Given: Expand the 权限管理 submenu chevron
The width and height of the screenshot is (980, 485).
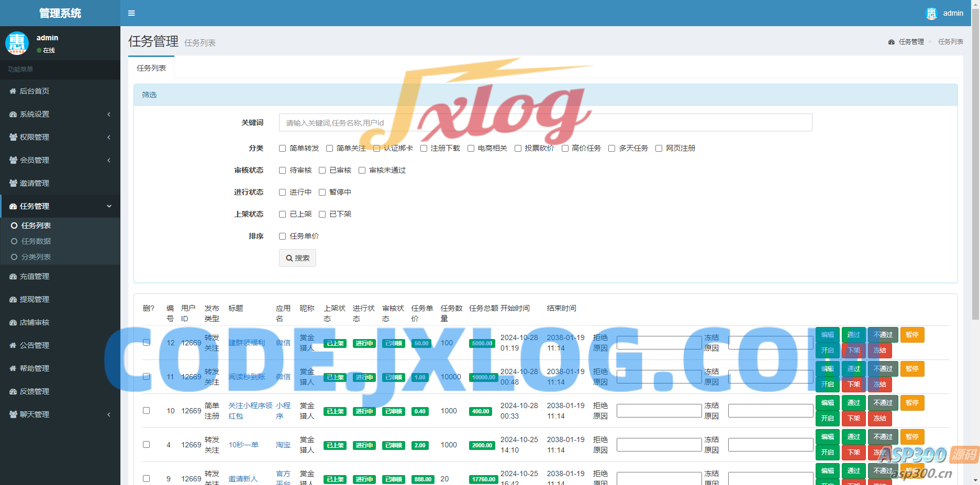Looking at the screenshot, I should point(109,137).
